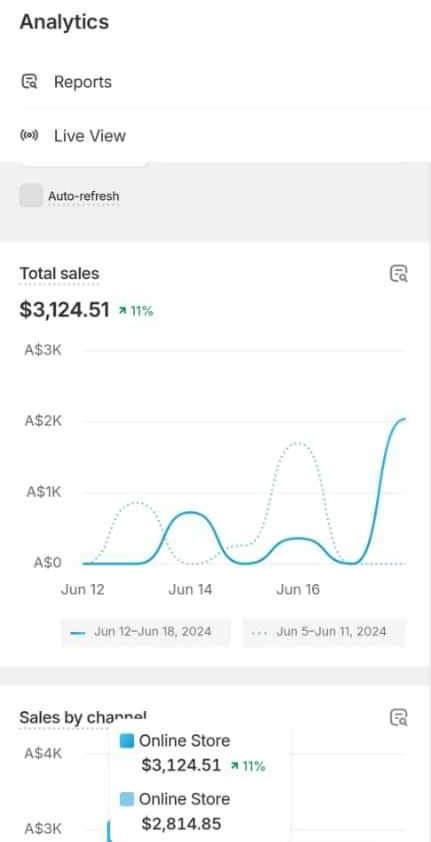Click the Total sales heading
This screenshot has height=842, width=431.
tap(59, 273)
